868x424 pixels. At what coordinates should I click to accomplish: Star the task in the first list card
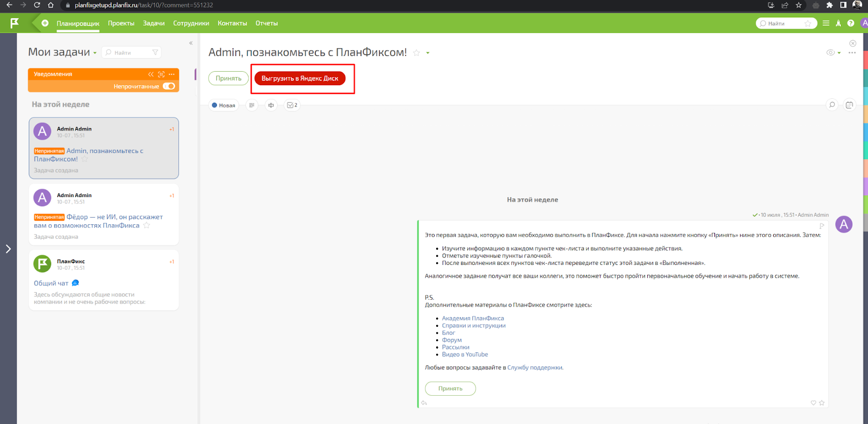[x=85, y=159]
